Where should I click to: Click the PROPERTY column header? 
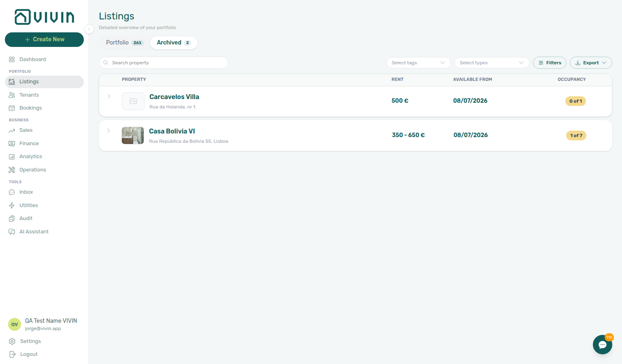point(134,80)
